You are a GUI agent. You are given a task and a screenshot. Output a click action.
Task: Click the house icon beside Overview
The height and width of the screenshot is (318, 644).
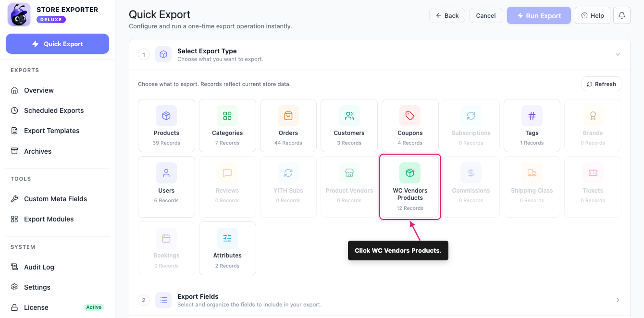tap(14, 90)
